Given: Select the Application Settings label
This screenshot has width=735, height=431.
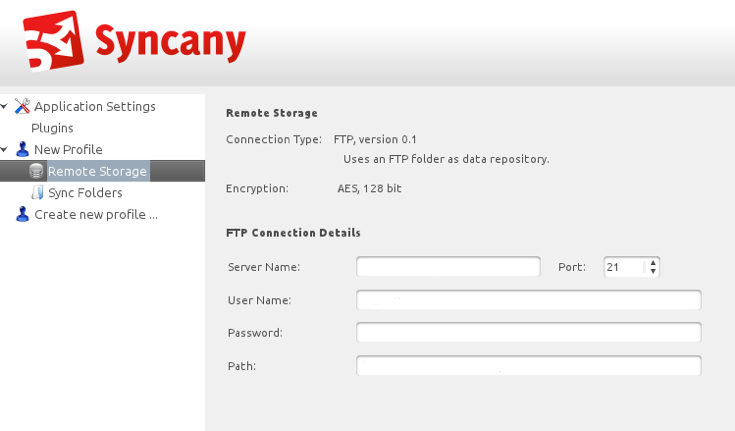Looking at the screenshot, I should point(95,106).
